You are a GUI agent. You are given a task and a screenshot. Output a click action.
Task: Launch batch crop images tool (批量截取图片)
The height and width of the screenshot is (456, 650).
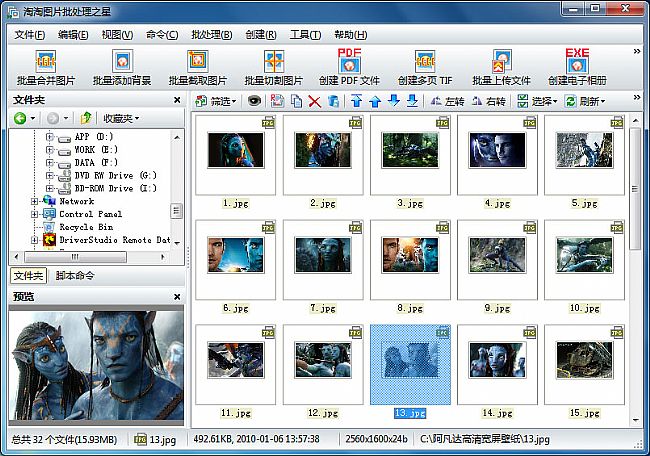pos(198,68)
